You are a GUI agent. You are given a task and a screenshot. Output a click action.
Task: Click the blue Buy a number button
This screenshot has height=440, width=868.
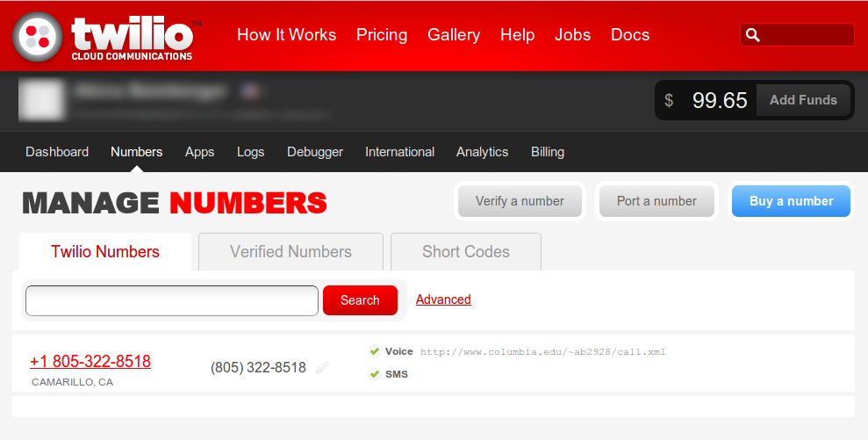791,201
